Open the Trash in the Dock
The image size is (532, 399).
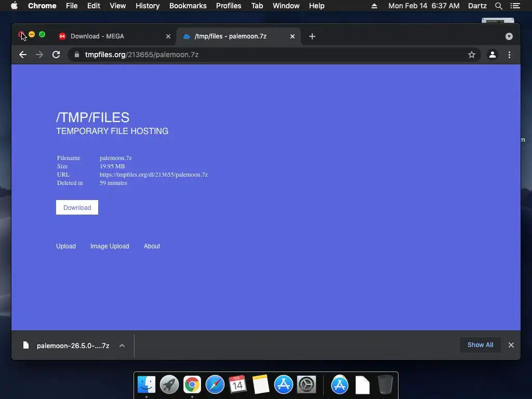click(x=385, y=385)
